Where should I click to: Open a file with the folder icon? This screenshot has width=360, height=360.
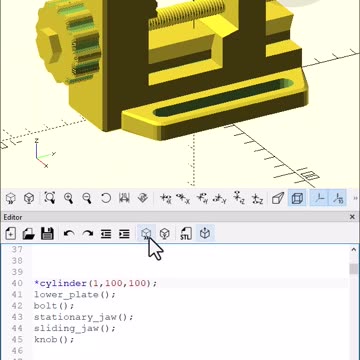tap(29, 234)
